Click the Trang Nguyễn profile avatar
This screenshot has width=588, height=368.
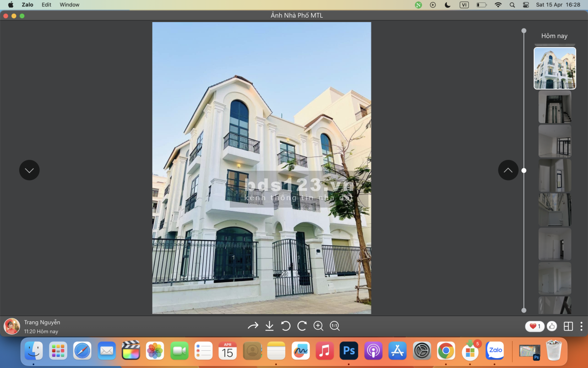click(12, 326)
